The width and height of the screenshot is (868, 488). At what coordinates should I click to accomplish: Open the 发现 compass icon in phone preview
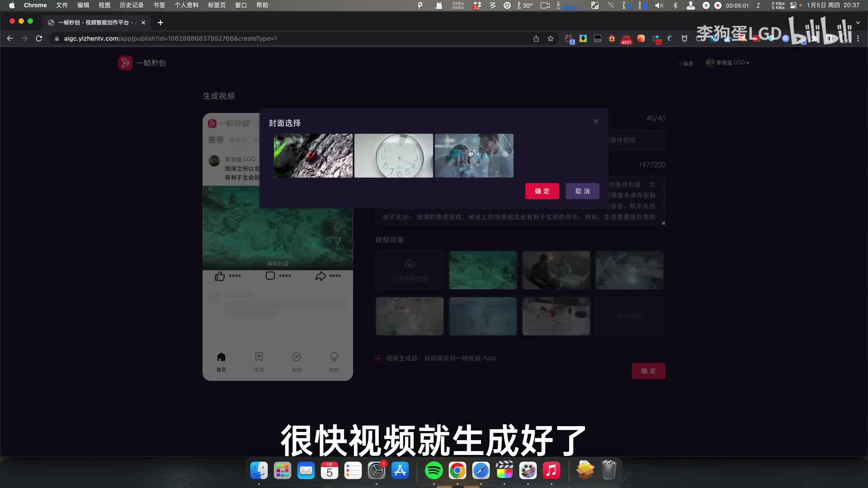(x=297, y=357)
